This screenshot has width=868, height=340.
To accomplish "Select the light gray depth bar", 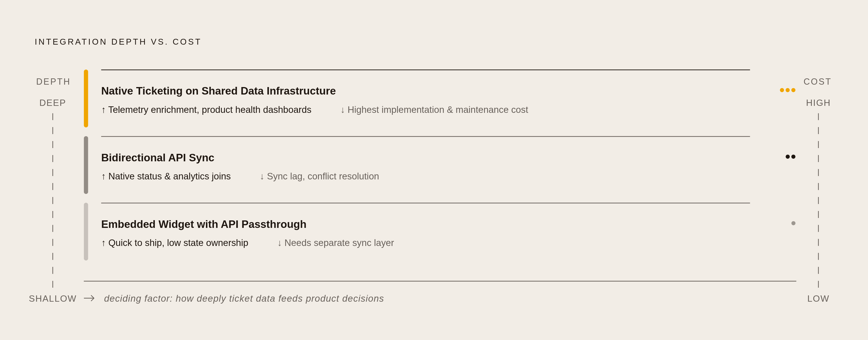I will (86, 231).
